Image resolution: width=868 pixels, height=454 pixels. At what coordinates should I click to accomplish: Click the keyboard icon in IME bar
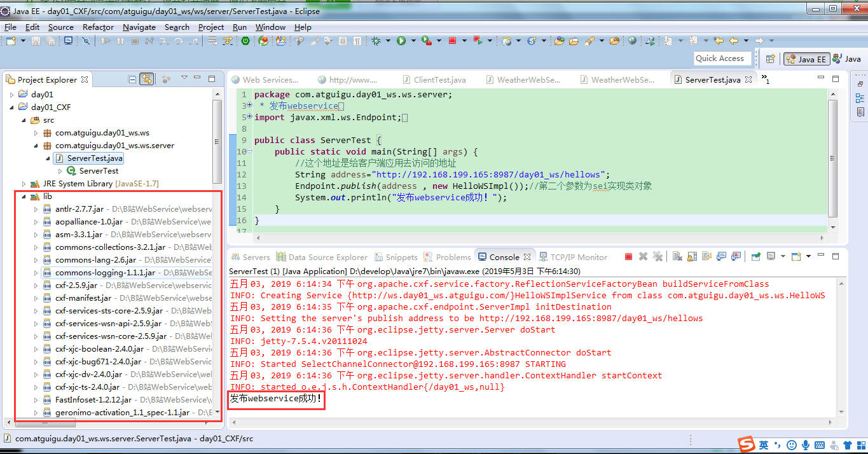[x=820, y=444]
